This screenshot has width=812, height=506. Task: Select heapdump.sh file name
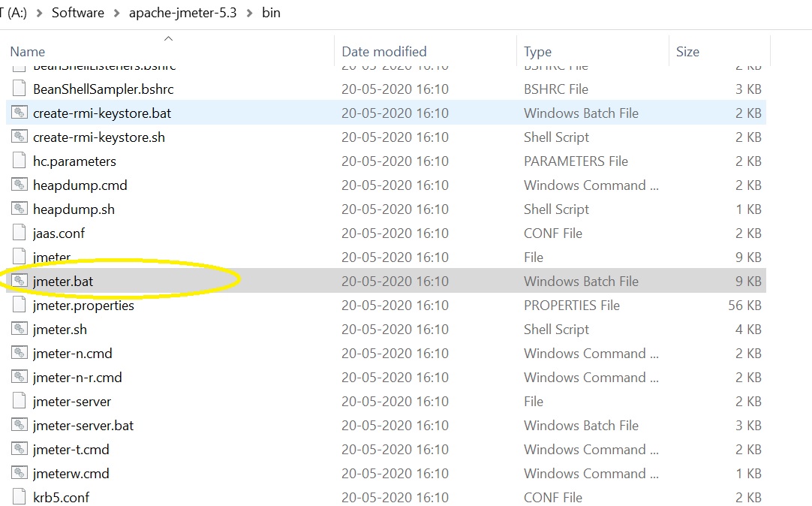74,209
